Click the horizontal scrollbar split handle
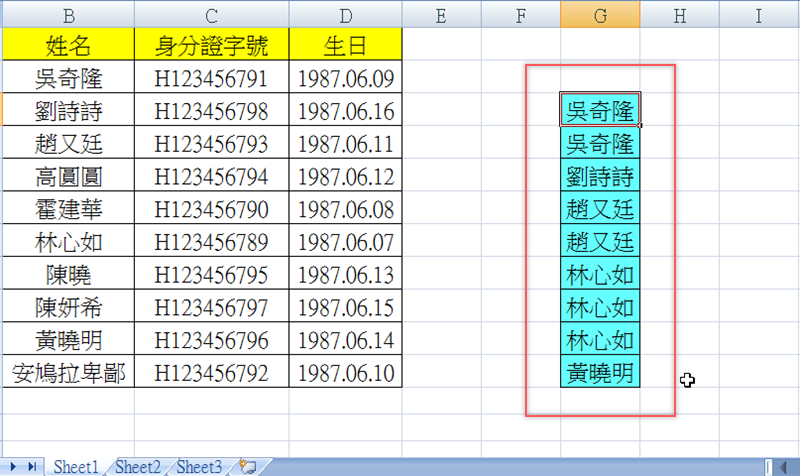 (768, 467)
